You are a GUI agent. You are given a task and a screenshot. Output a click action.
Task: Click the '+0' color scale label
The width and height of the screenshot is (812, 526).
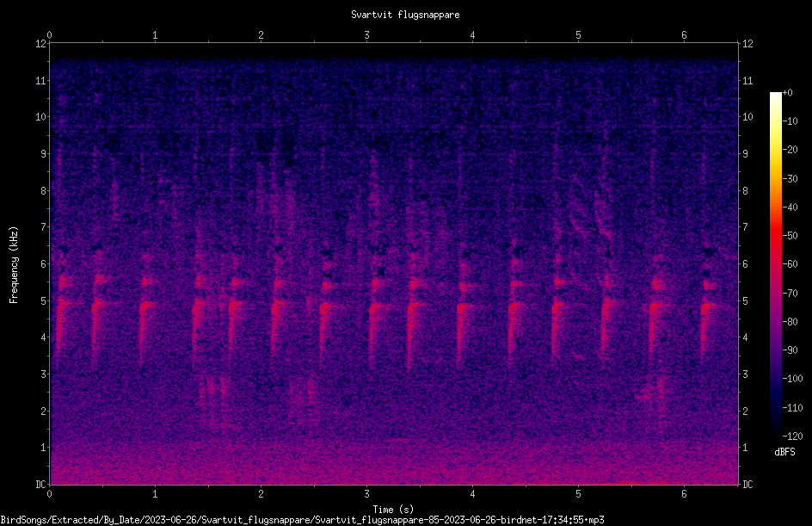788,93
